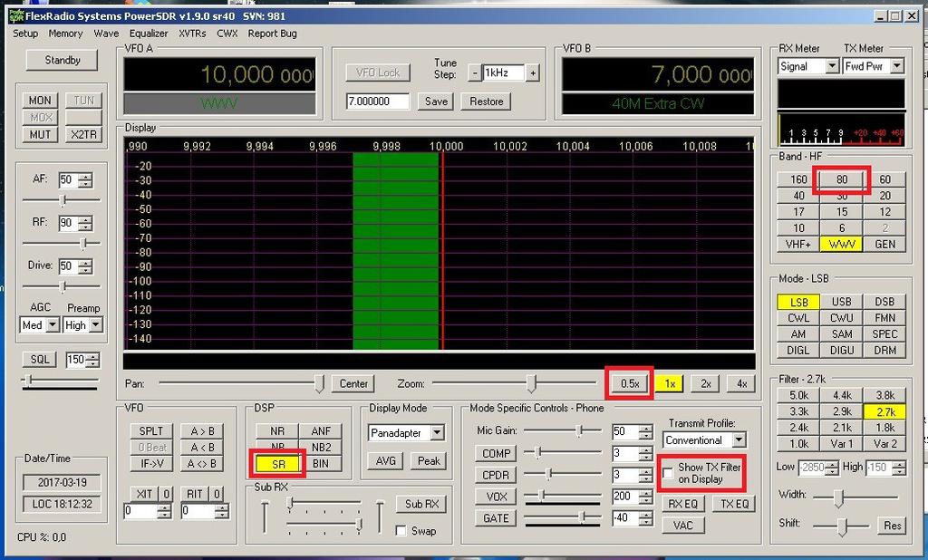928x560 pixels.
Task: Open the XVTRs menu
Action: point(192,34)
